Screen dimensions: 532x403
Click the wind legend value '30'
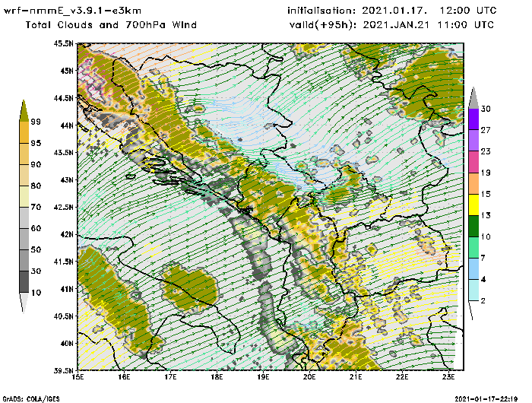pyautogui.click(x=486, y=109)
